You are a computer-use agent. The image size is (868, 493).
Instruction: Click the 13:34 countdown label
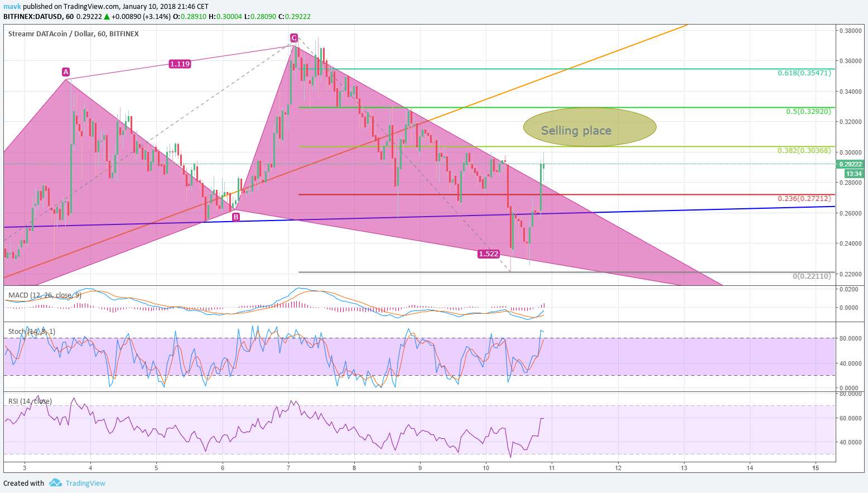(x=854, y=174)
